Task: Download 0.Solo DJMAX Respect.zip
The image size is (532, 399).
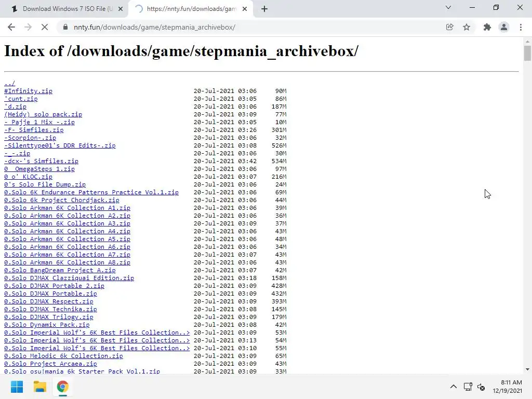Action: pyautogui.click(x=48, y=302)
